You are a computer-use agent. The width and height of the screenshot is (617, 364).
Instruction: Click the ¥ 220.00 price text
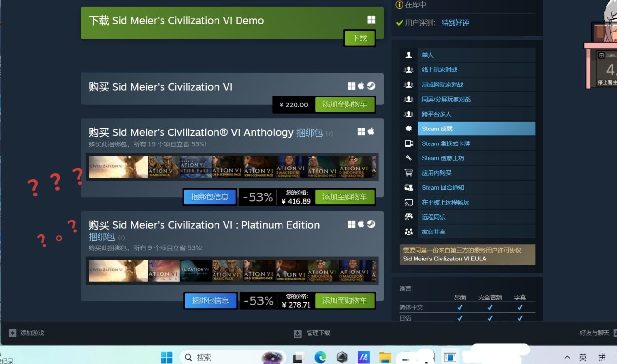click(294, 104)
